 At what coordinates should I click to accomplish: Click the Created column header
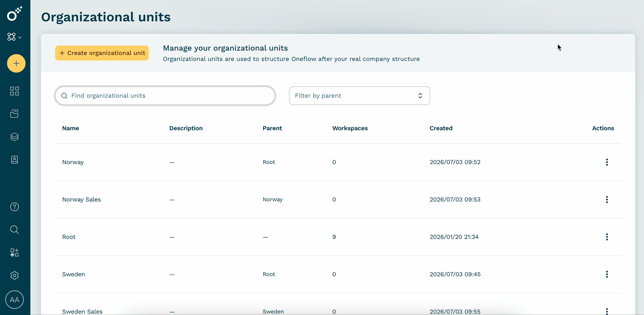click(x=441, y=128)
